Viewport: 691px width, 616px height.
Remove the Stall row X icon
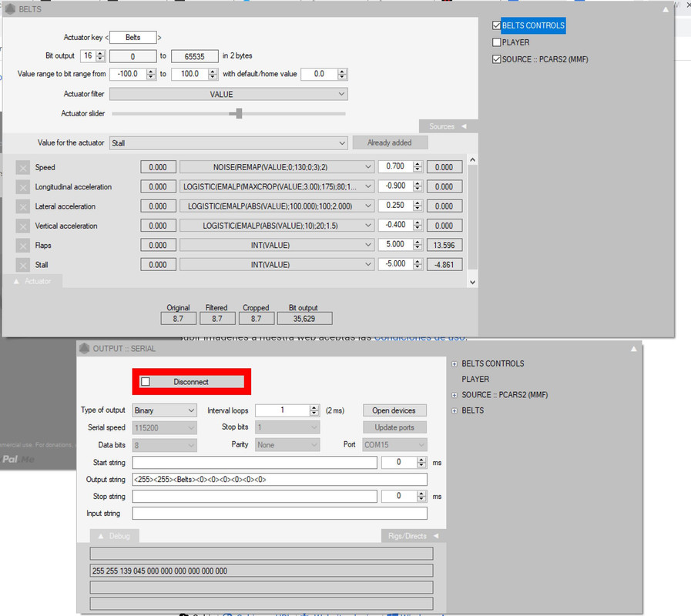tap(22, 265)
